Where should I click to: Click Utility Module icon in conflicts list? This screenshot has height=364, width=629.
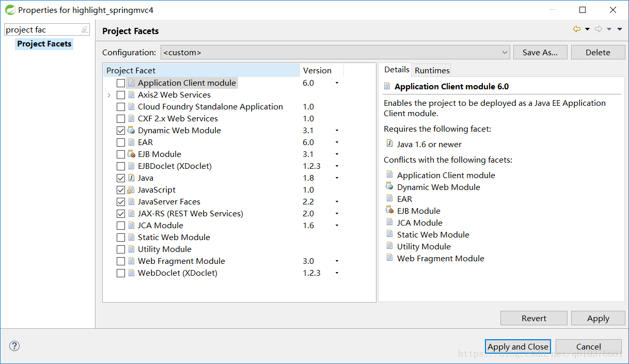click(389, 246)
